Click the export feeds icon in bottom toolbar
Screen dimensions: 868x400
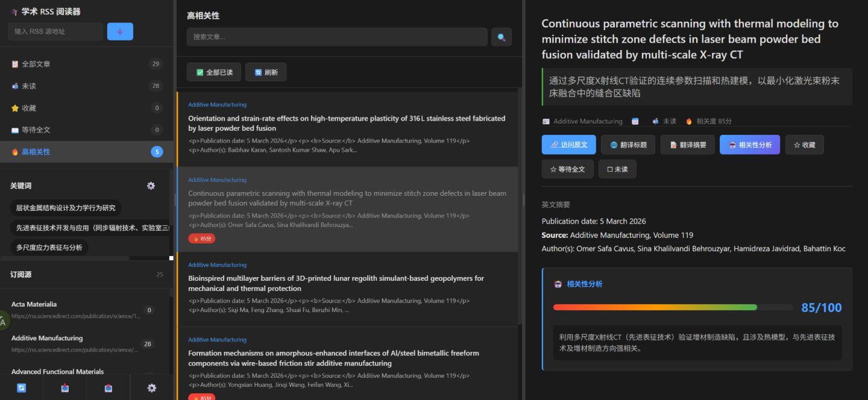[x=108, y=388]
